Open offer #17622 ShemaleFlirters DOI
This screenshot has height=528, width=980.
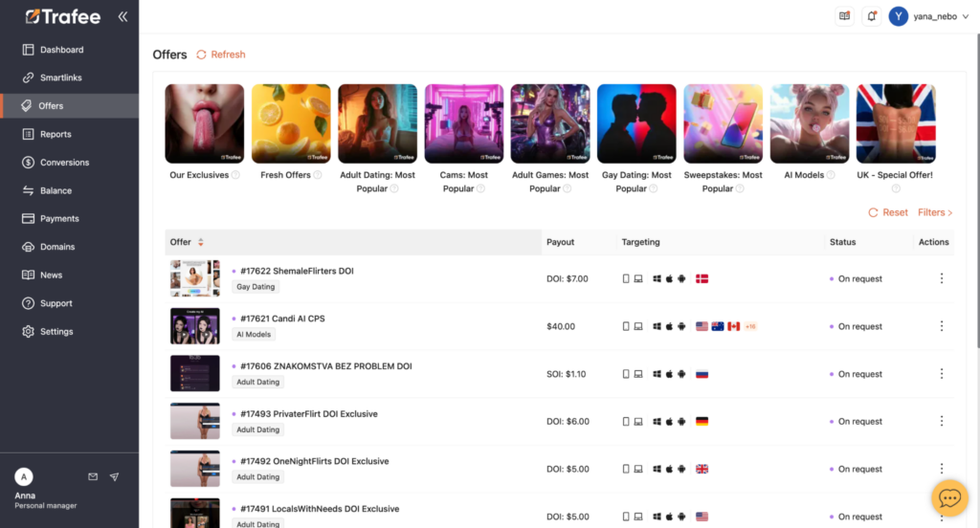point(297,271)
